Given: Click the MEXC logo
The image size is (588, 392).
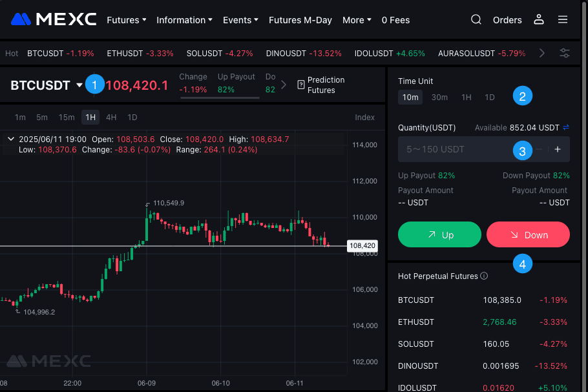Looking at the screenshot, I should (x=54, y=19).
